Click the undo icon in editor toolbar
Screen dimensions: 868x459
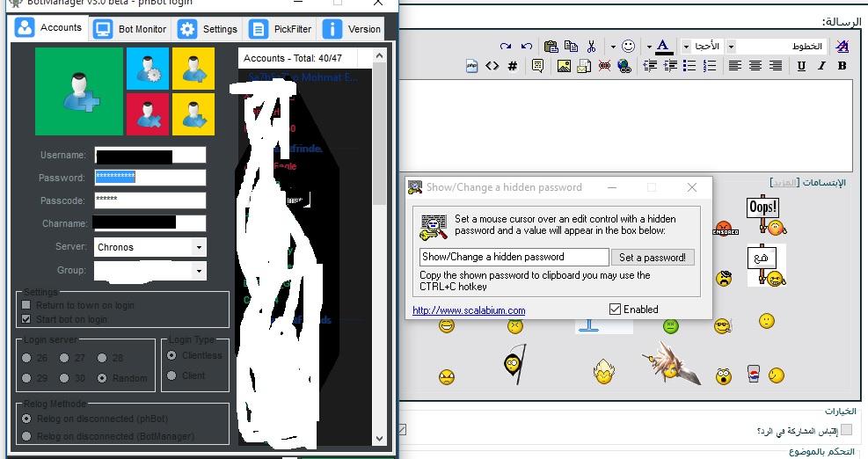pyautogui.click(x=527, y=46)
